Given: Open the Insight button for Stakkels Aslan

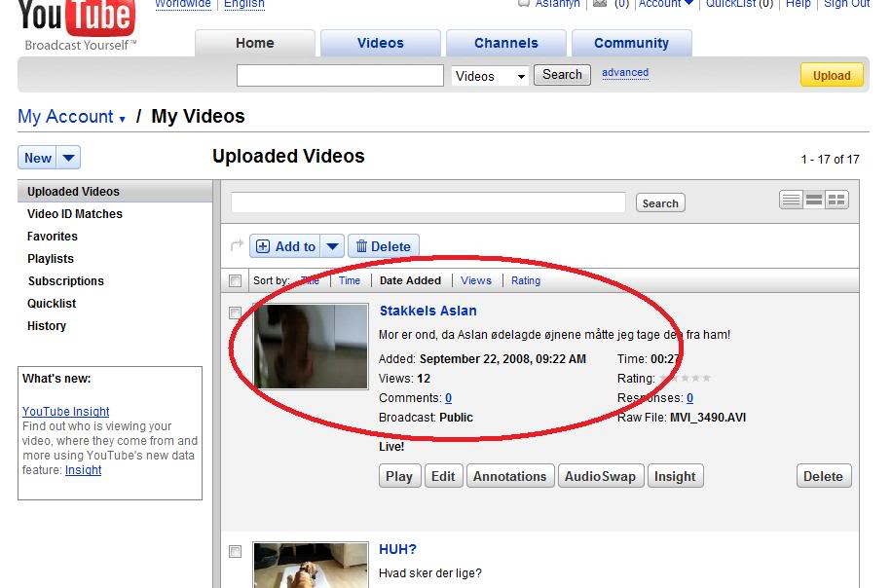Looking at the screenshot, I should pyautogui.click(x=675, y=476).
